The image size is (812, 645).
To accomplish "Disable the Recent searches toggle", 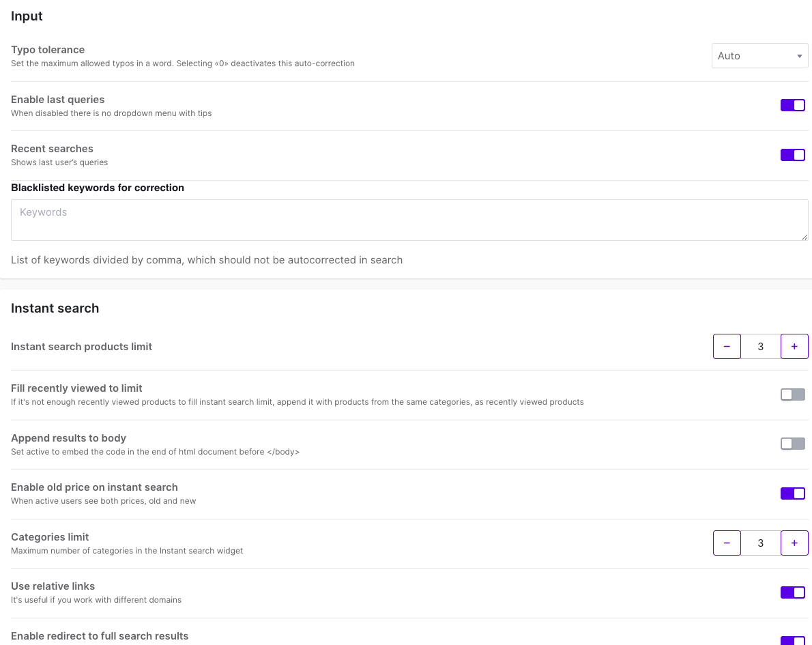I will (792, 155).
